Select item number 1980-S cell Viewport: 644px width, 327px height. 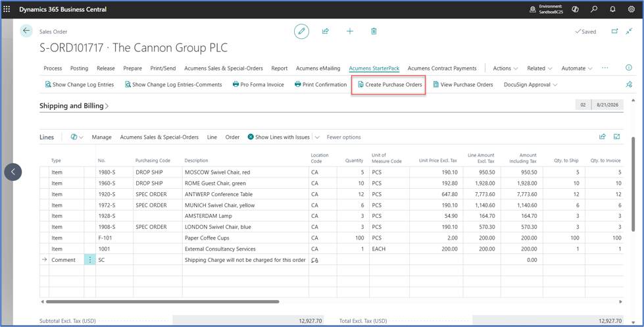coord(114,172)
